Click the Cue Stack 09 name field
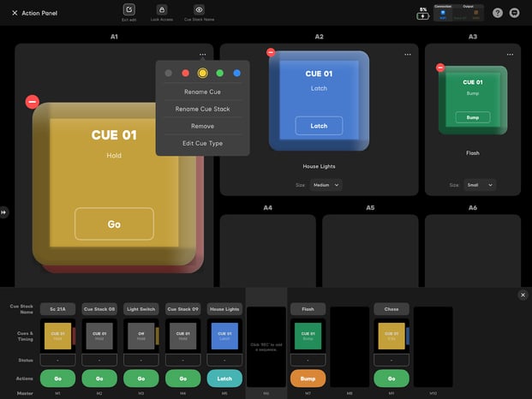The height and width of the screenshot is (399, 532). (182, 309)
